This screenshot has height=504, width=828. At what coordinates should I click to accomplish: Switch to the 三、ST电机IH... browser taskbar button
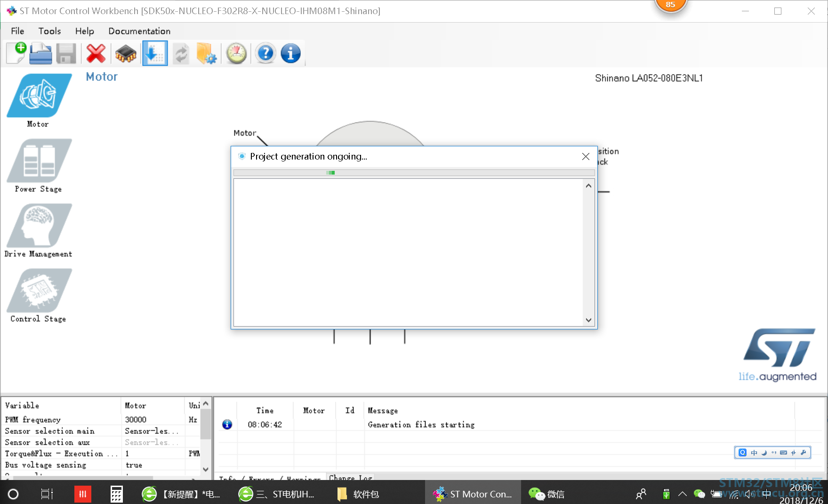[x=277, y=494]
